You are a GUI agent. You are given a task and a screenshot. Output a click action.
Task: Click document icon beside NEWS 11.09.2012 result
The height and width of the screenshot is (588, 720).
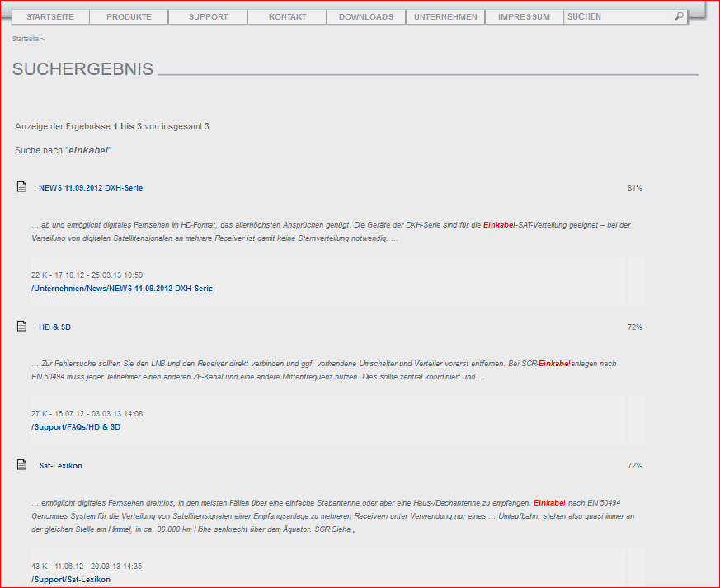(x=22, y=187)
